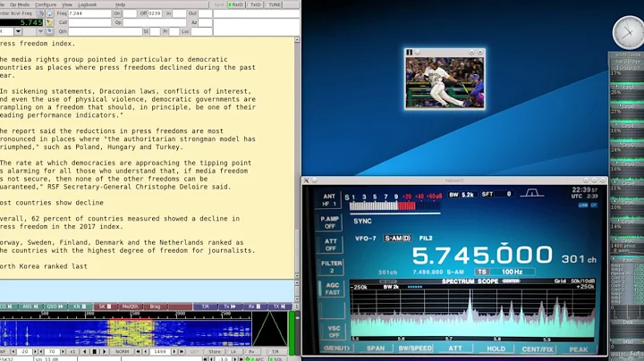Click the analog clock desktop widget

tap(628, 33)
